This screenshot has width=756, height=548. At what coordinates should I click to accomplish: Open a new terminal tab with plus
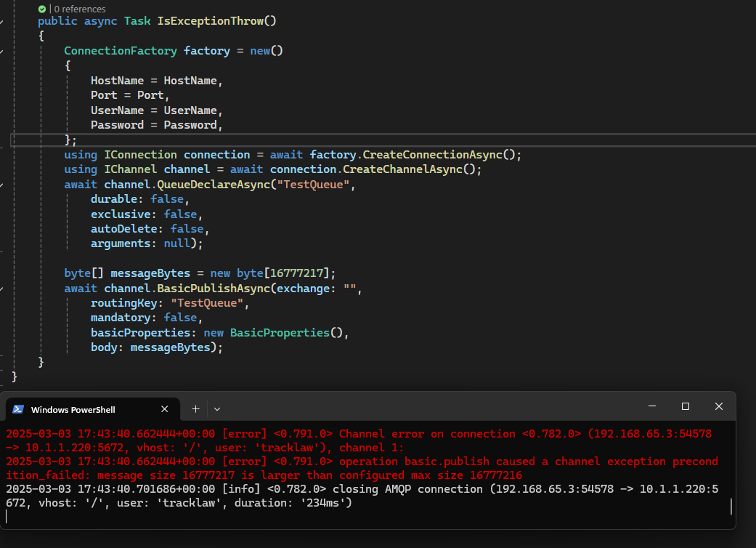(x=195, y=409)
